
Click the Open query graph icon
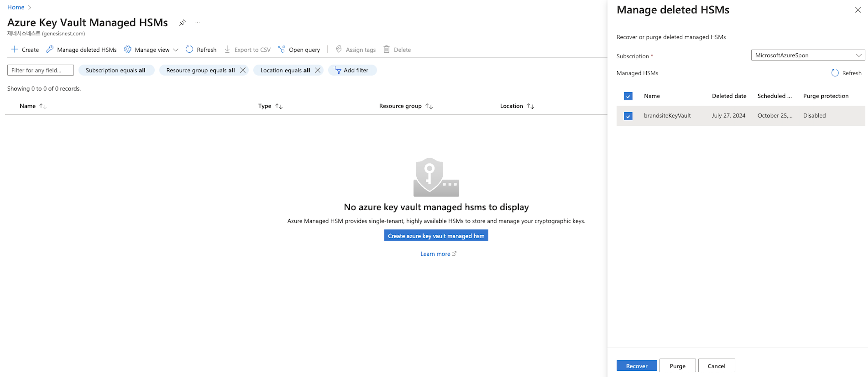pyautogui.click(x=282, y=49)
